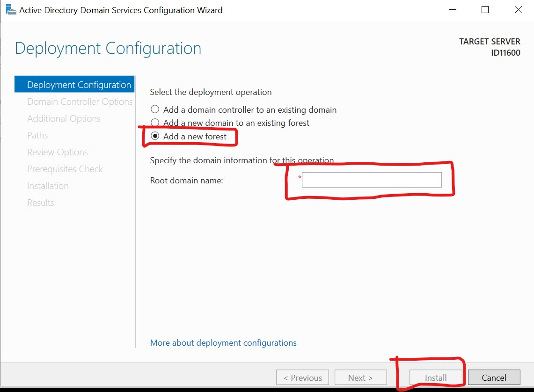
Task: Select the Prerequisites Check step
Action: (x=65, y=169)
